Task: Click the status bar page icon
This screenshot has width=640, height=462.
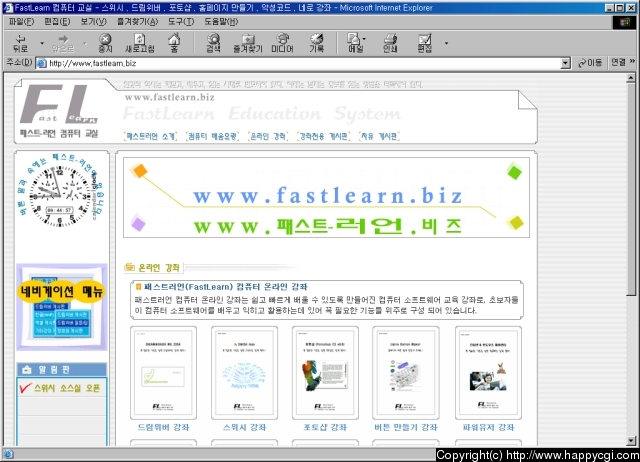Action: pos(8,454)
